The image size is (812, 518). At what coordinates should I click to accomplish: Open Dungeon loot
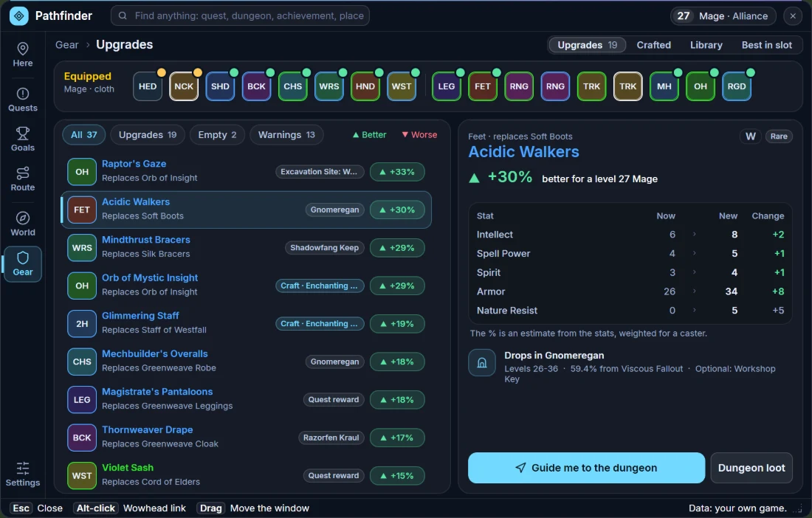(x=751, y=468)
